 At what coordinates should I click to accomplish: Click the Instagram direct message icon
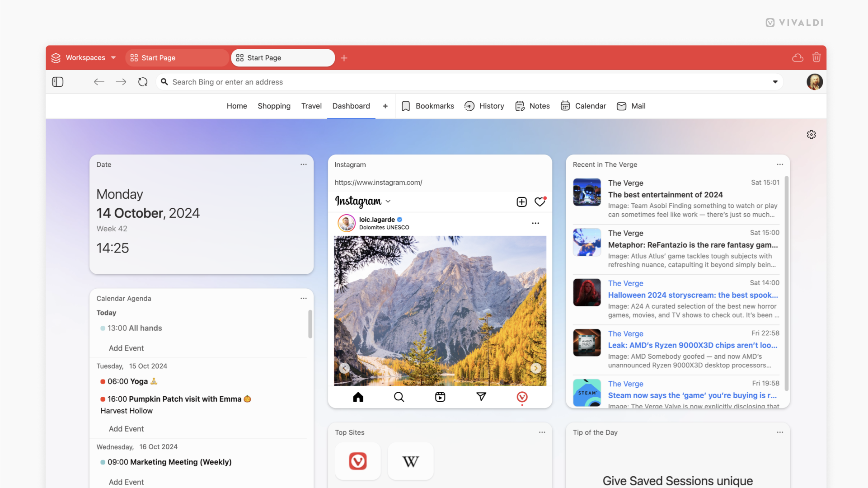point(480,396)
